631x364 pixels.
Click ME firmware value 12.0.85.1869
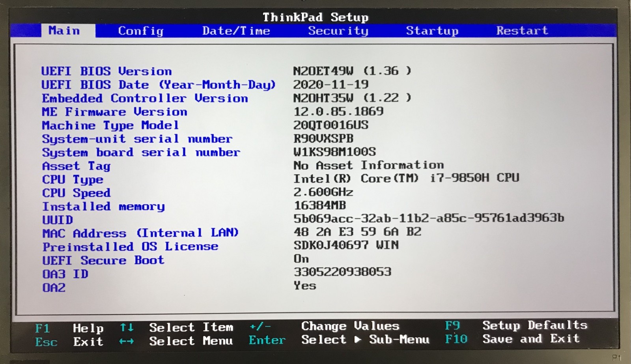tap(338, 112)
